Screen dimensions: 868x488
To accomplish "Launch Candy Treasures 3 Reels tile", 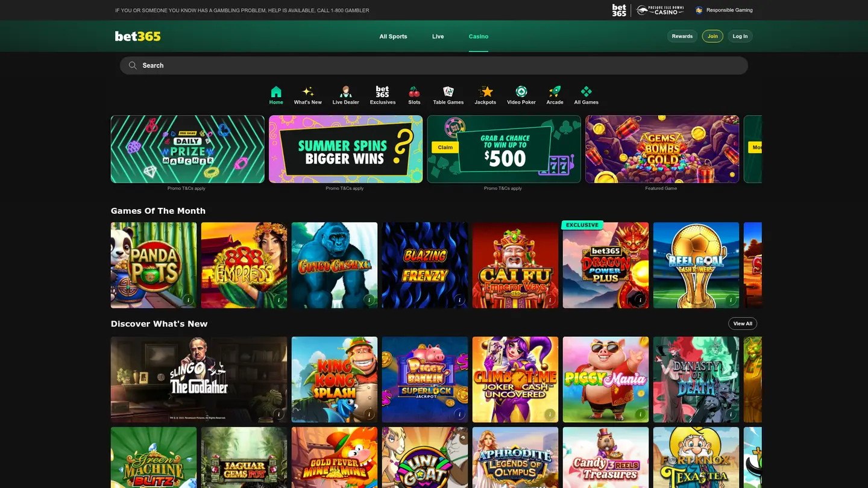I will point(606,458).
